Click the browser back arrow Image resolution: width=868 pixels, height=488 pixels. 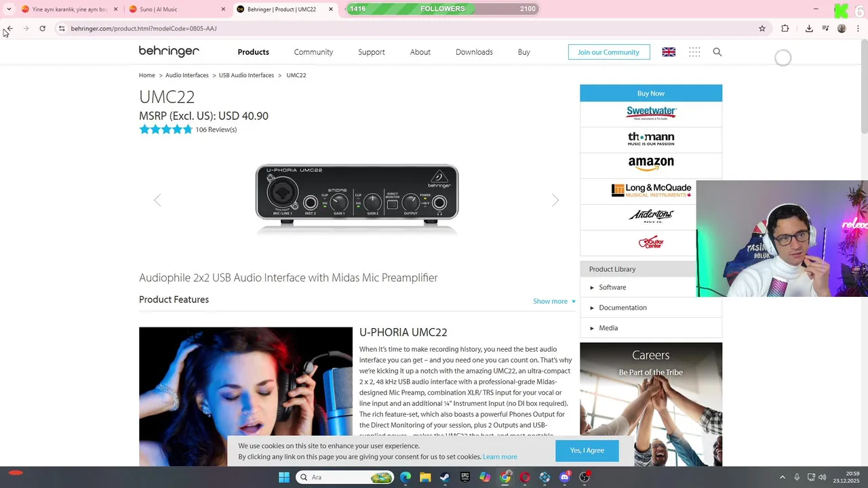(x=9, y=28)
